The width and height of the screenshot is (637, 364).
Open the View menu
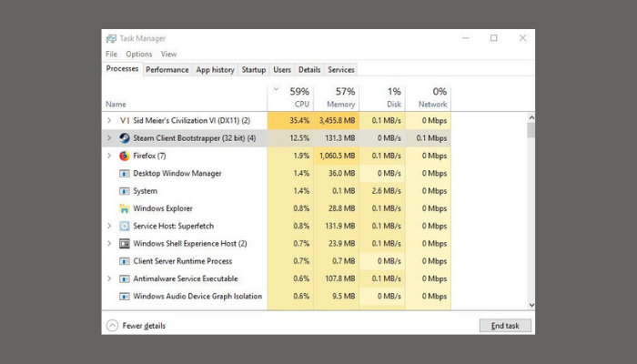click(x=168, y=54)
